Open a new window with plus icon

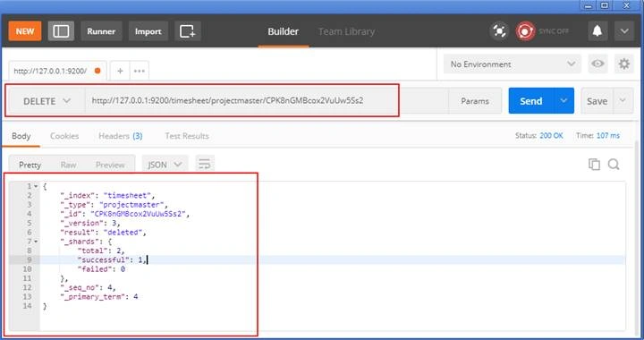point(188,31)
